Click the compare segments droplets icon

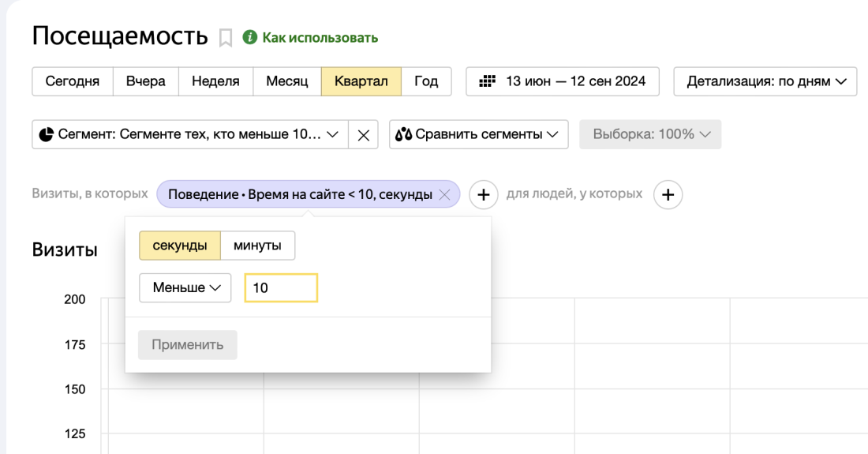coord(404,134)
